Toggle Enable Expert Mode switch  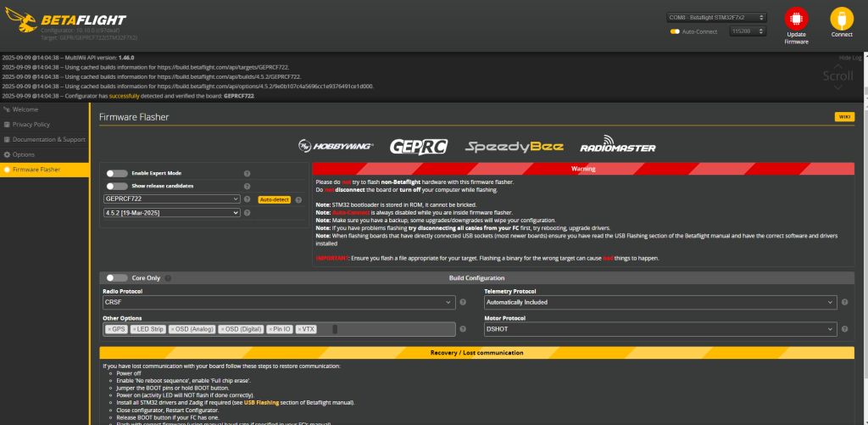tap(117, 173)
